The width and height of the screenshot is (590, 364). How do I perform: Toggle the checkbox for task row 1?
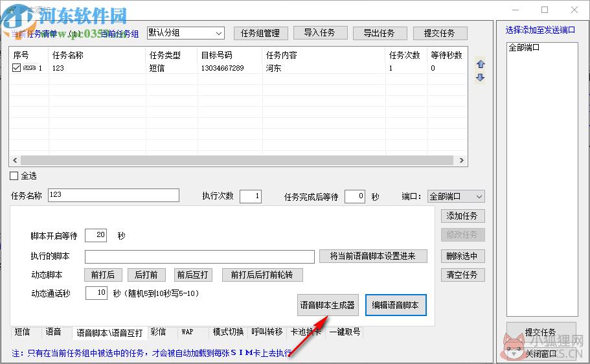pos(16,68)
